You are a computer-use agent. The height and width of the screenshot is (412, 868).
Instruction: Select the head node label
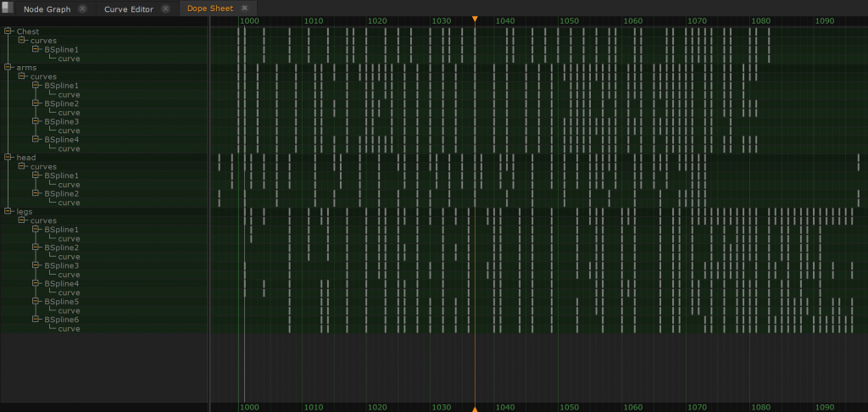pyautogui.click(x=26, y=157)
